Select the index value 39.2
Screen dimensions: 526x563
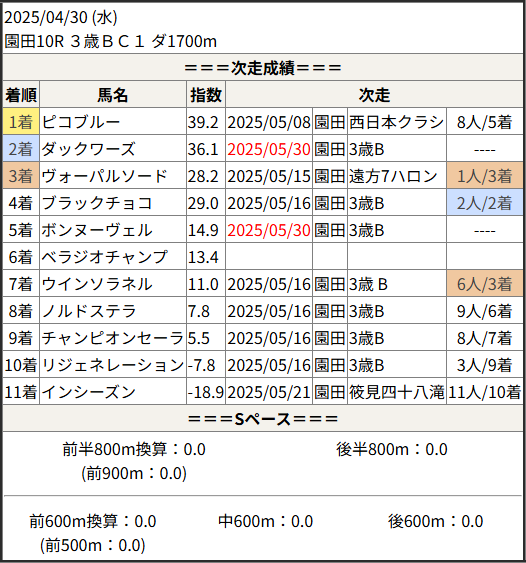[x=203, y=122]
